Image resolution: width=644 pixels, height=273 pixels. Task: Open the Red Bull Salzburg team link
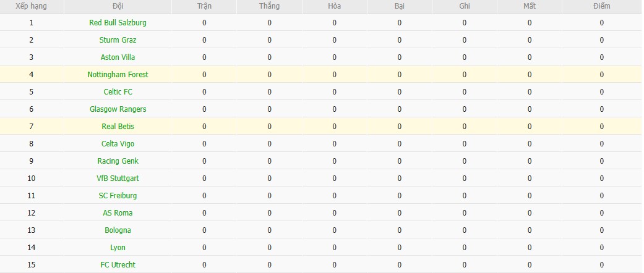point(118,23)
